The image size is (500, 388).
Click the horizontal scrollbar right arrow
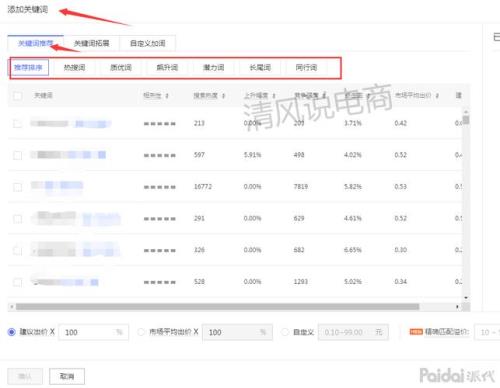coord(457,307)
